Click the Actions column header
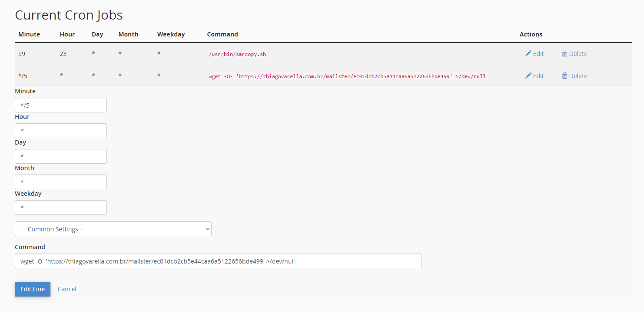The width and height of the screenshot is (644, 313). click(531, 34)
